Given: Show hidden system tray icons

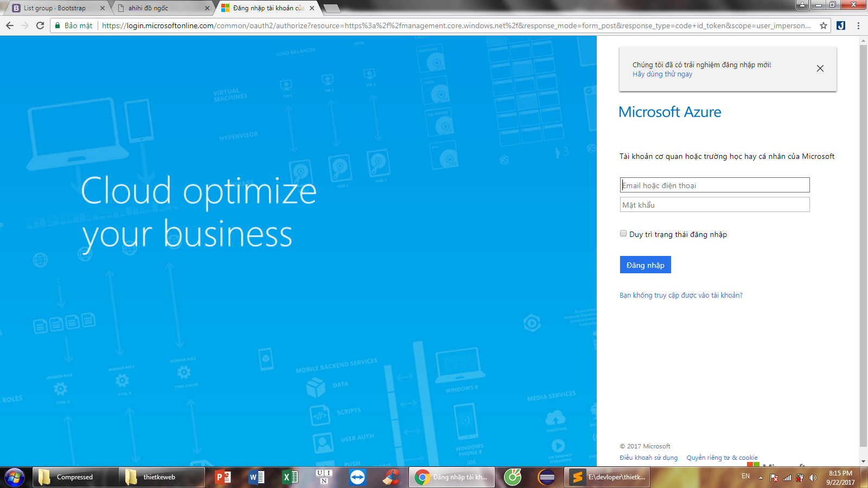Looking at the screenshot, I should 761,478.
